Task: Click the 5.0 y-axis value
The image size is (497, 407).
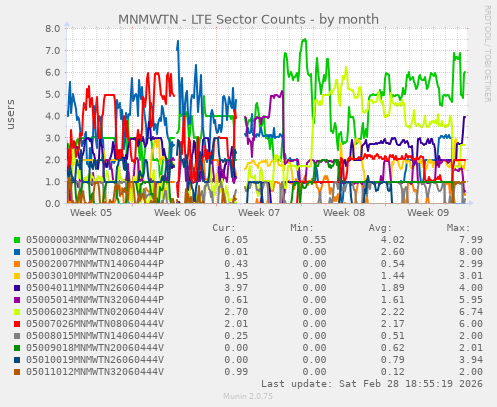Action: [x=53, y=94]
